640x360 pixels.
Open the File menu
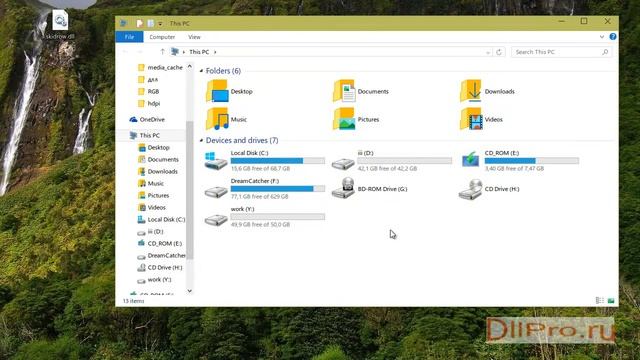[129, 37]
